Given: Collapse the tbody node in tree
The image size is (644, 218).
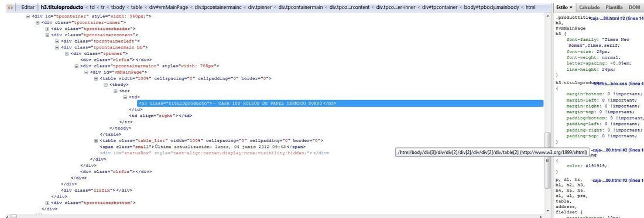Looking at the screenshot, I should pyautogui.click(x=106, y=84).
